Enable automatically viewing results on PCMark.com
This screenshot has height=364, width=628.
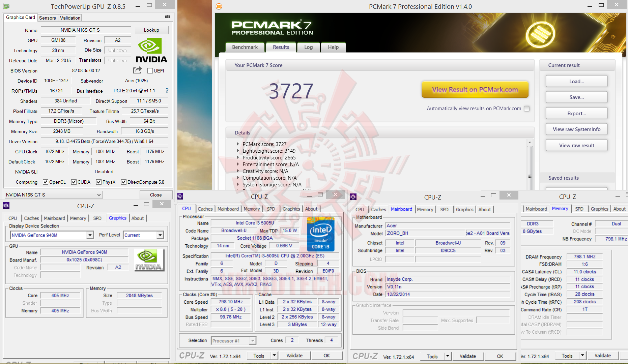(527, 109)
